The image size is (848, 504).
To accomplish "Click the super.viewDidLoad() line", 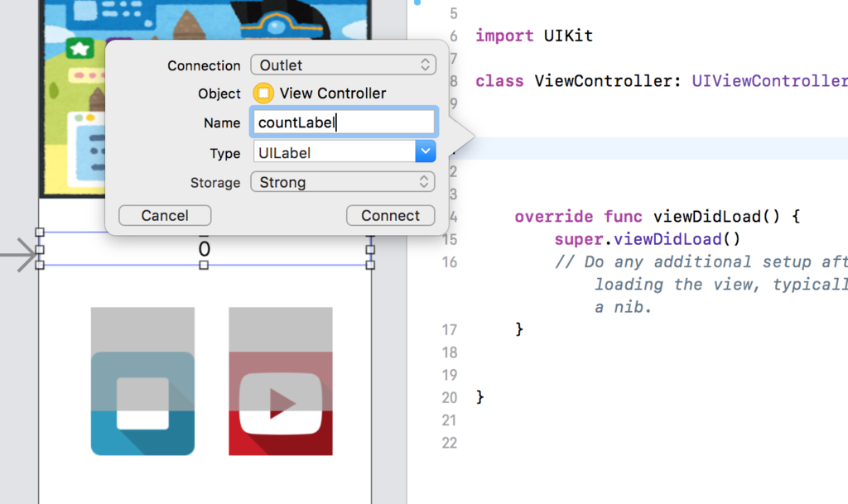I will click(x=647, y=239).
